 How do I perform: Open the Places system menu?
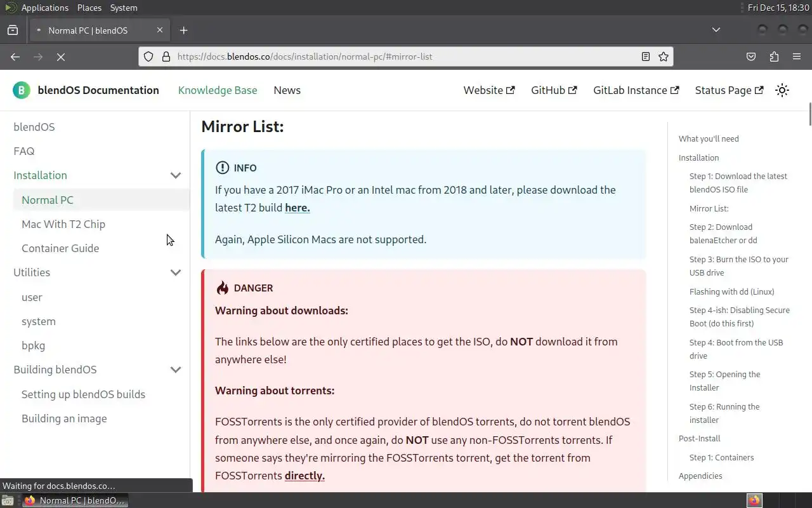tap(89, 8)
